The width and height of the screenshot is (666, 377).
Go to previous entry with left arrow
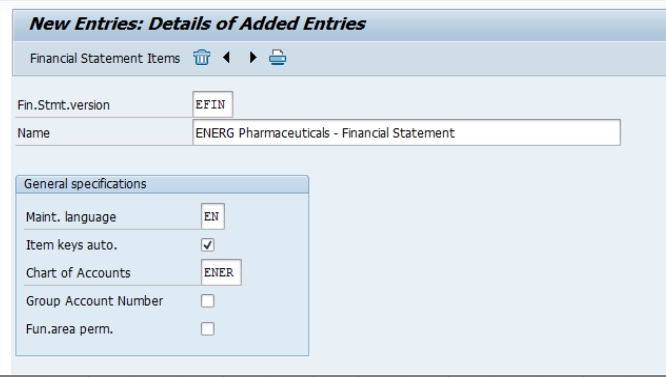tap(226, 57)
